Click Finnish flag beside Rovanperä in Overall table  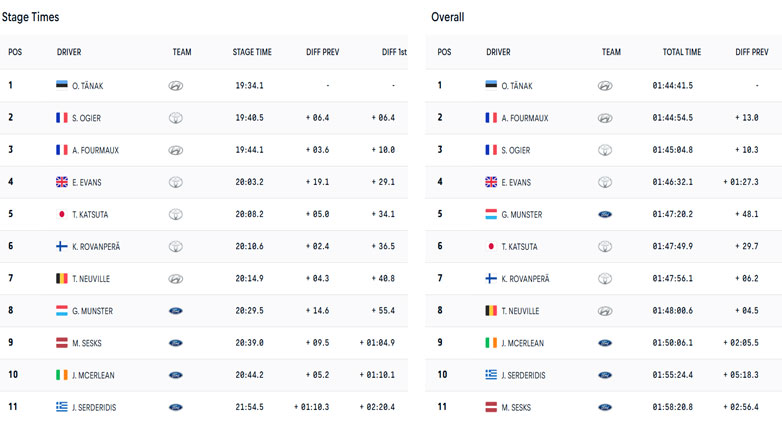click(x=491, y=278)
